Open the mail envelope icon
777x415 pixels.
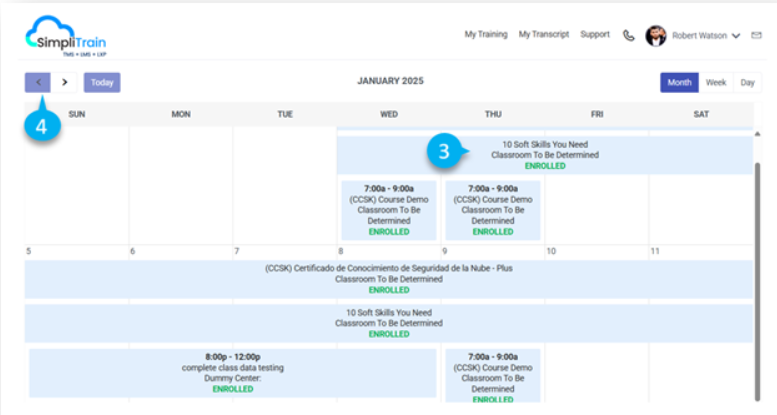click(x=756, y=35)
